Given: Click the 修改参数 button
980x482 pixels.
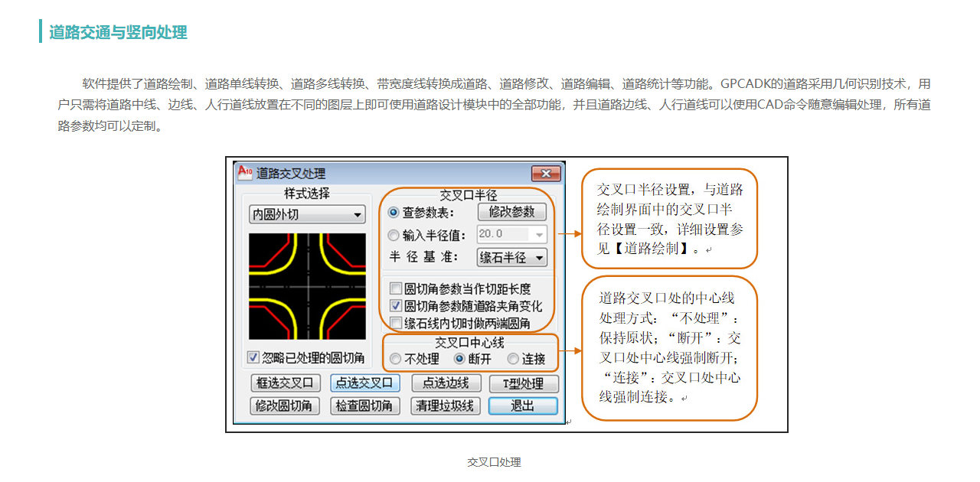Looking at the screenshot, I should 511,212.
